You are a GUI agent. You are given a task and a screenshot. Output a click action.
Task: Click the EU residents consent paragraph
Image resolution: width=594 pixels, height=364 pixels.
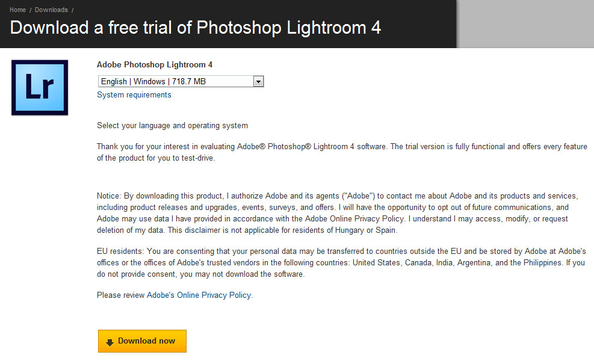tap(341, 262)
